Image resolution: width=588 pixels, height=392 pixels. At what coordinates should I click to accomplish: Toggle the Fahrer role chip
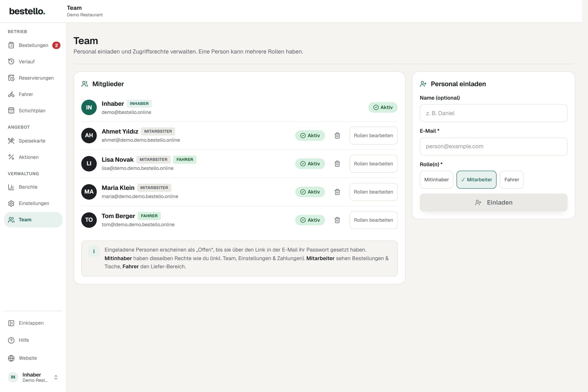(x=511, y=179)
